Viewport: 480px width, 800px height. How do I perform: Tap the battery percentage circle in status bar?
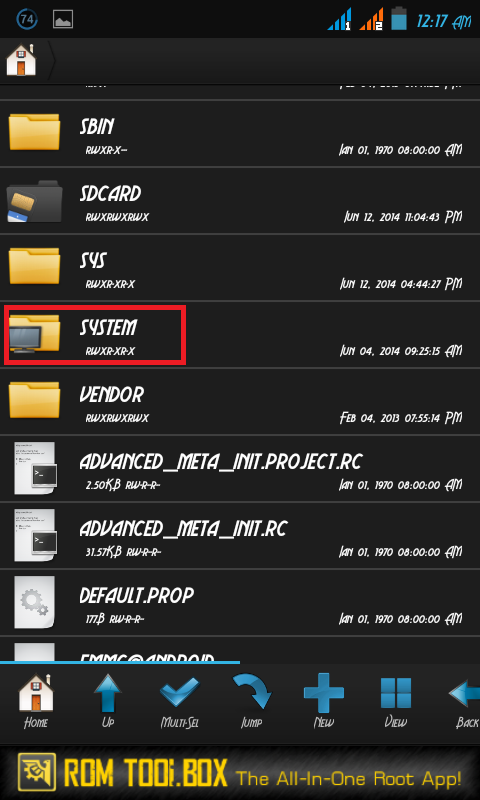pyautogui.click(x=27, y=19)
